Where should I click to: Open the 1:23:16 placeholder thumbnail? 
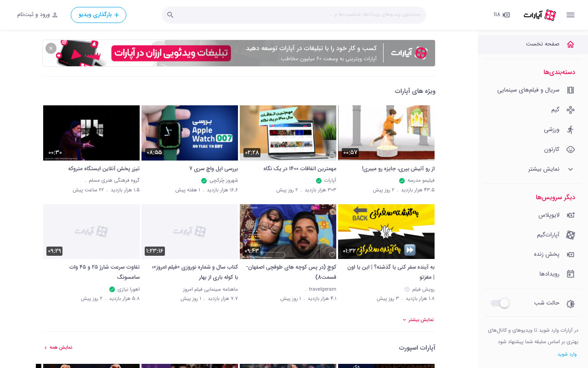[190, 231]
